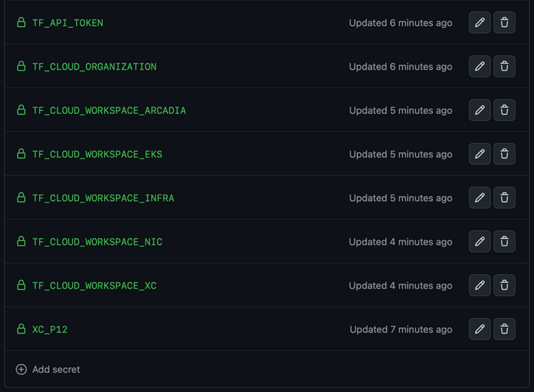Viewport: 534px width, 392px height.
Task: Edit the TF_CLOUD_WORKSPACE_INFRA secret
Action: coord(479,198)
